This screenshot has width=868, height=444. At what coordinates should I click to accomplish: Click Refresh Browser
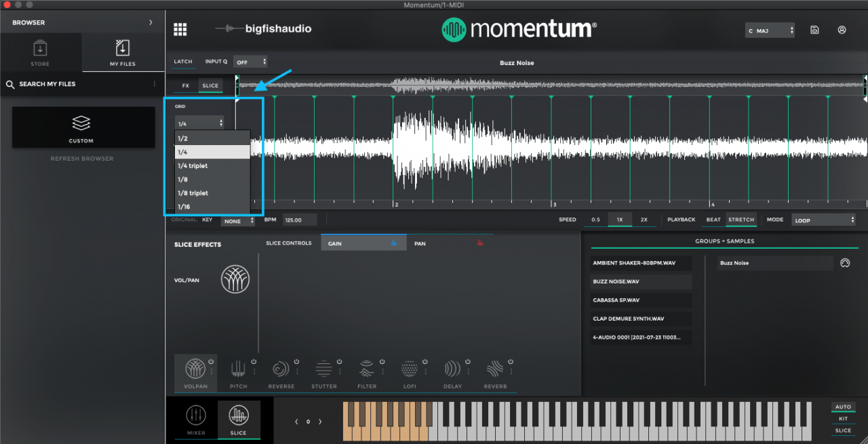click(81, 158)
